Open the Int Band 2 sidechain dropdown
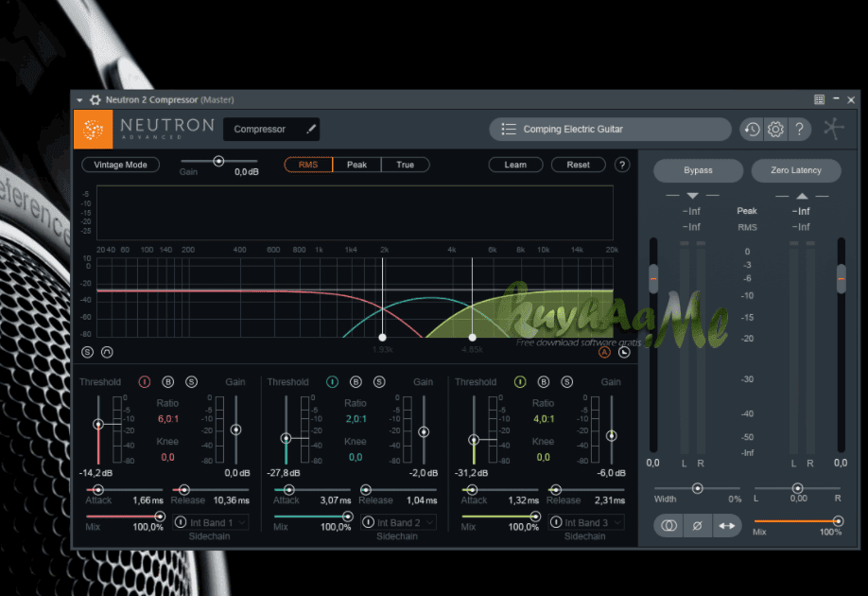The width and height of the screenshot is (868, 596). 407,522
